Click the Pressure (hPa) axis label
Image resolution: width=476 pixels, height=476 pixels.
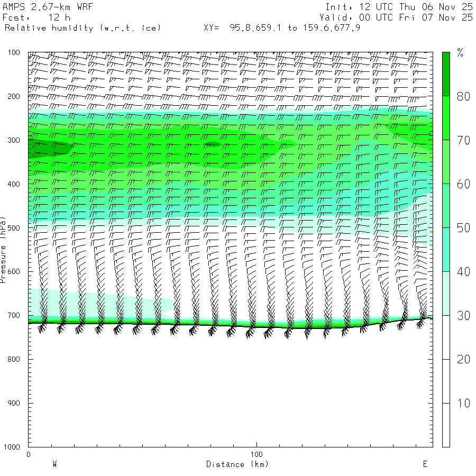click(3, 249)
